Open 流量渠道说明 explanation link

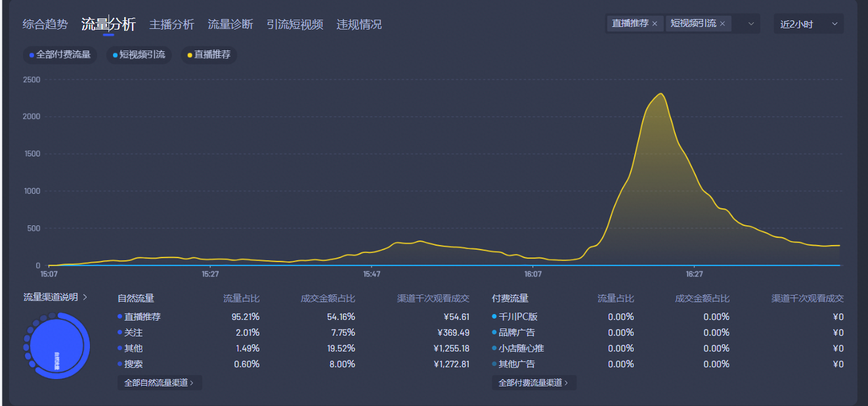point(55,297)
